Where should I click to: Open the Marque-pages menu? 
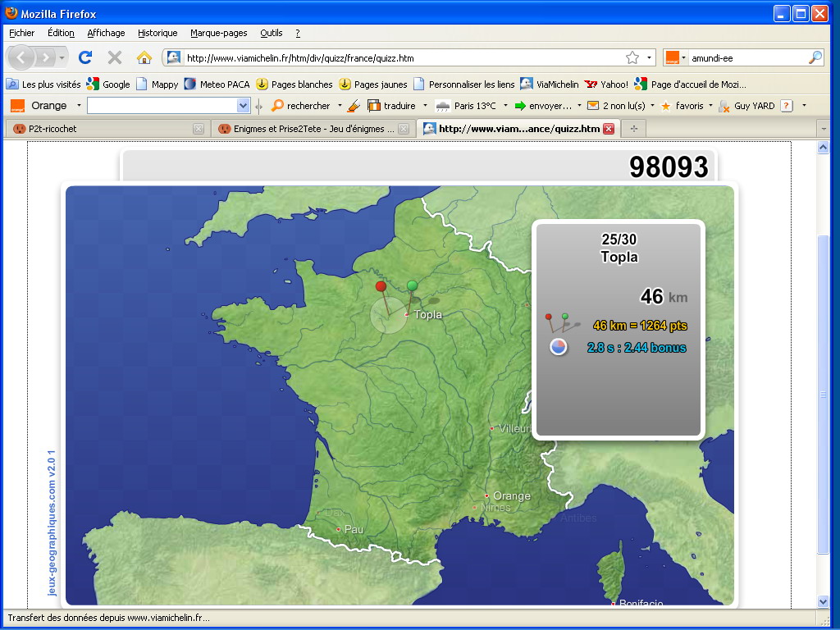[x=218, y=33]
